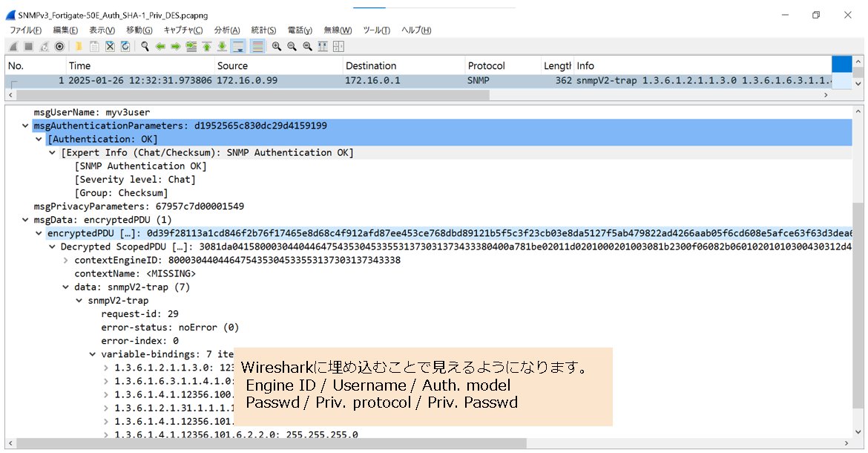868x453 pixels.
Task: Expand the 1.3.6.1.4.1.12356.101.6.2.2.0 binding
Action: 106,434
